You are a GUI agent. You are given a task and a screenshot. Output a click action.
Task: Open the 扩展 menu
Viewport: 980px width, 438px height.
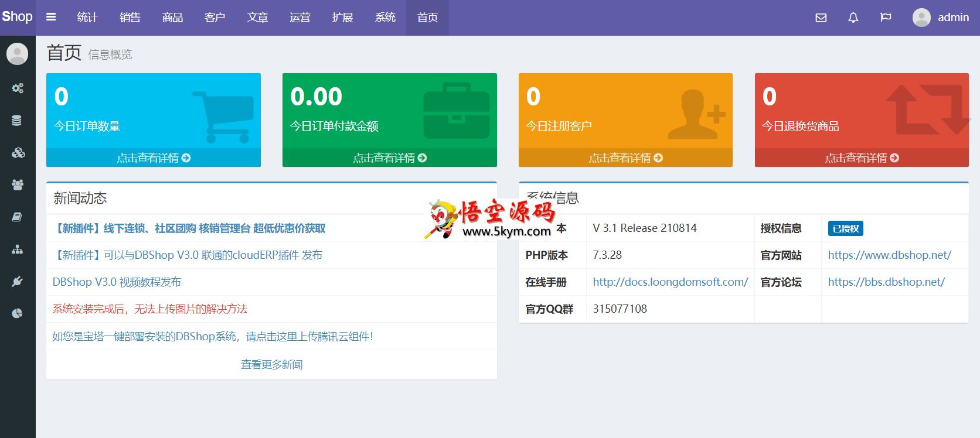point(343,18)
